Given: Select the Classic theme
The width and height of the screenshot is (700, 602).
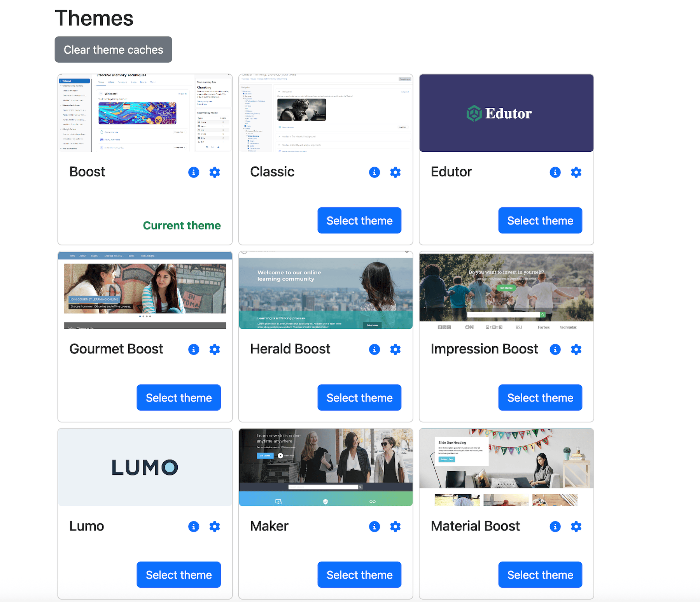Looking at the screenshot, I should (x=359, y=220).
